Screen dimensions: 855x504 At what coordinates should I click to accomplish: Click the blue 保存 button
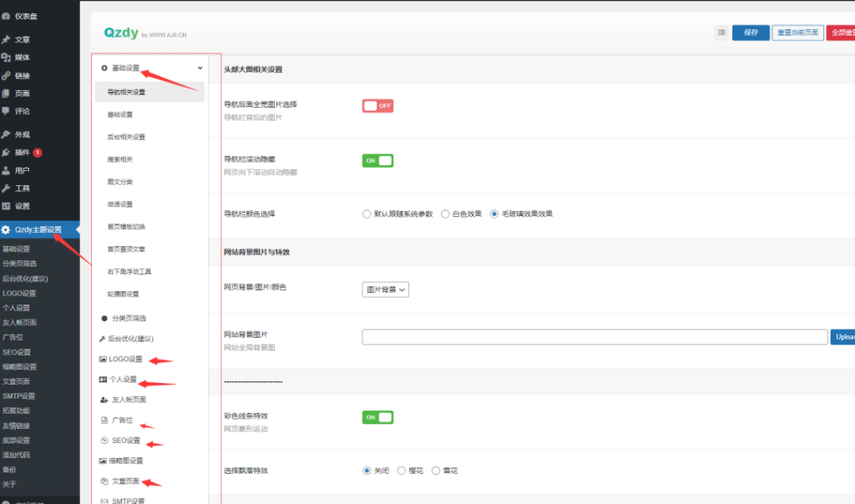click(751, 33)
